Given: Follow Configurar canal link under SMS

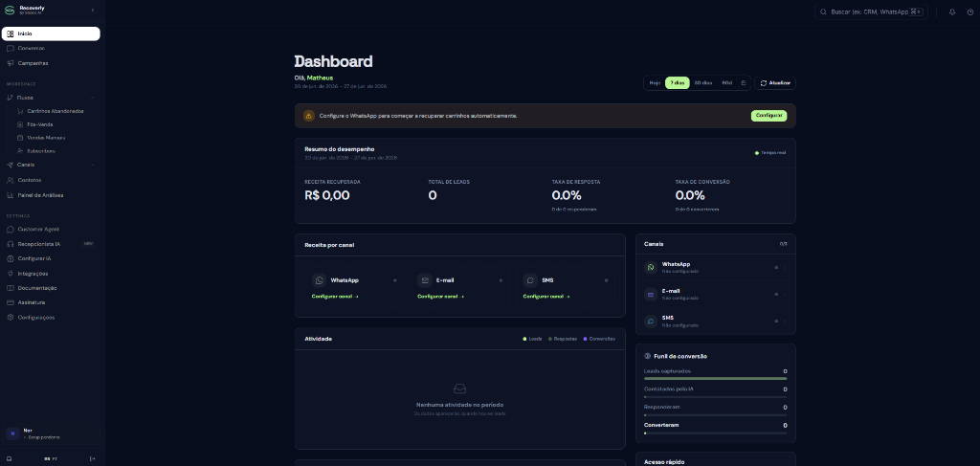Looking at the screenshot, I should (546, 297).
